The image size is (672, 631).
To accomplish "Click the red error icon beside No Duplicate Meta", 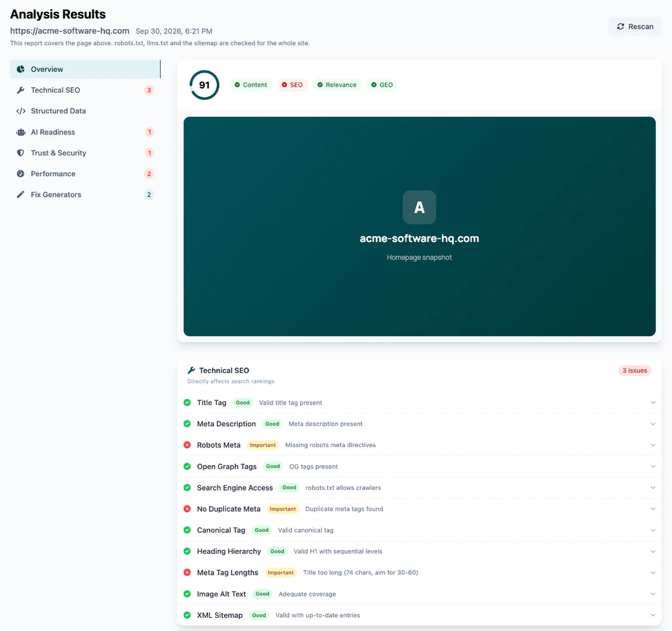I will click(188, 509).
